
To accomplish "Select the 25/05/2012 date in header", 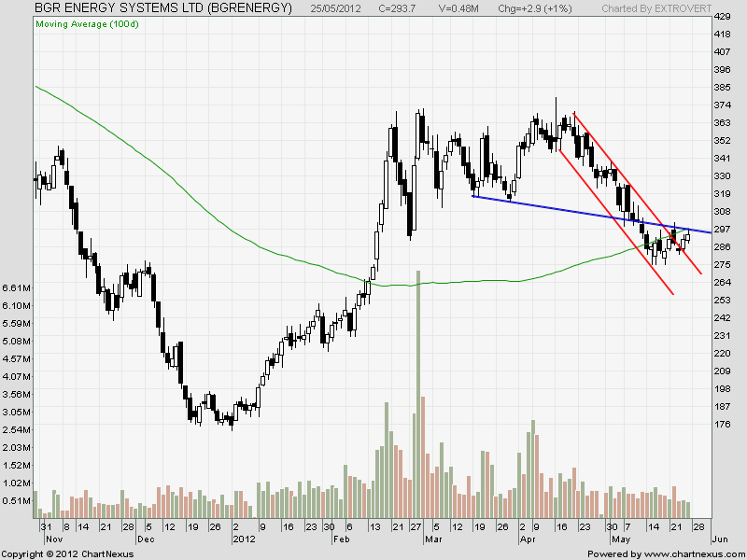I will 339,8.
